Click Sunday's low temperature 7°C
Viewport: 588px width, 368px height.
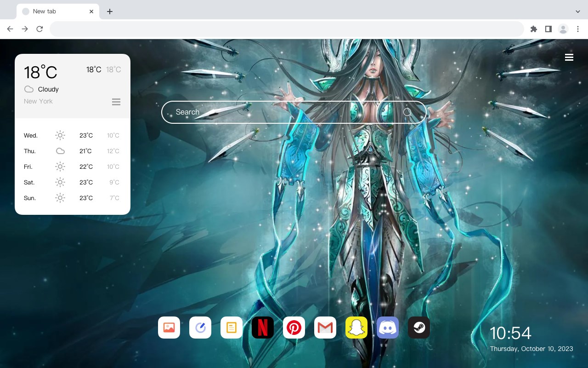[x=114, y=198]
